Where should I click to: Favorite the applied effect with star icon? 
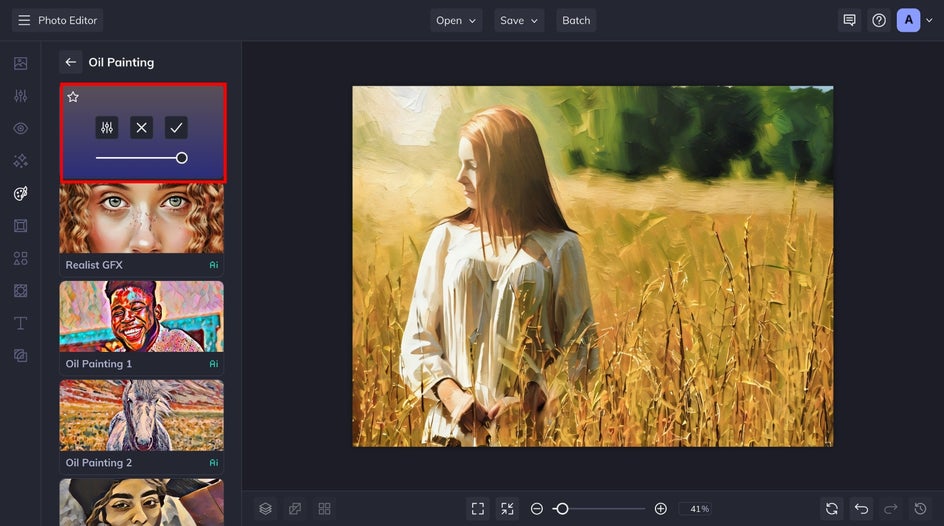pyautogui.click(x=73, y=97)
